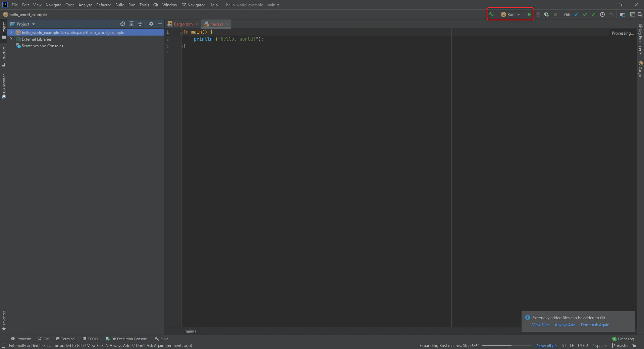Open the Event Log
This screenshot has width=644, height=349.
623,339
